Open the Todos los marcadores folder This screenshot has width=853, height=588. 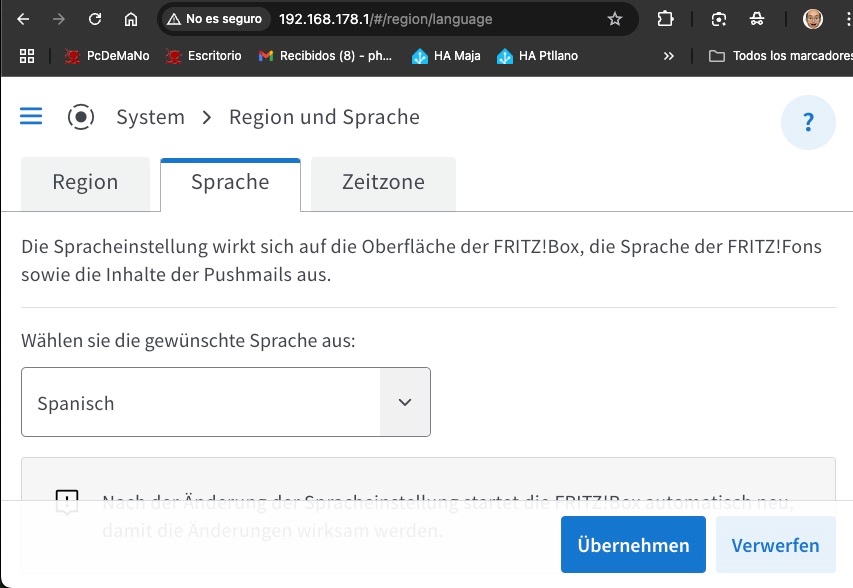tap(781, 55)
